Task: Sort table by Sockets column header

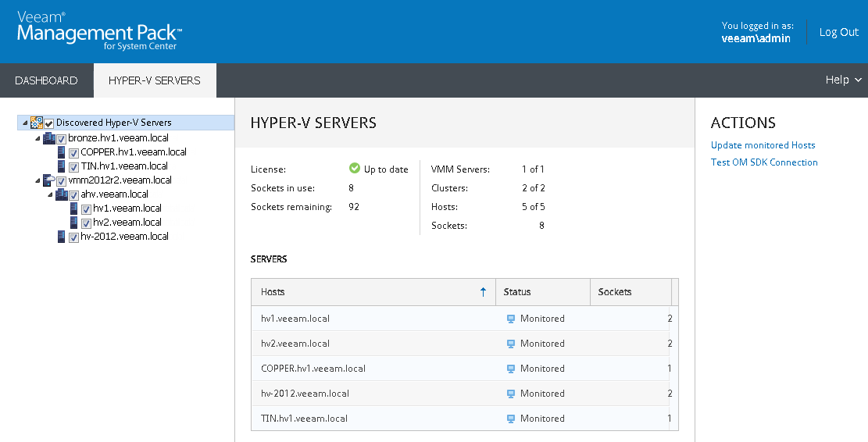Action: click(x=630, y=292)
